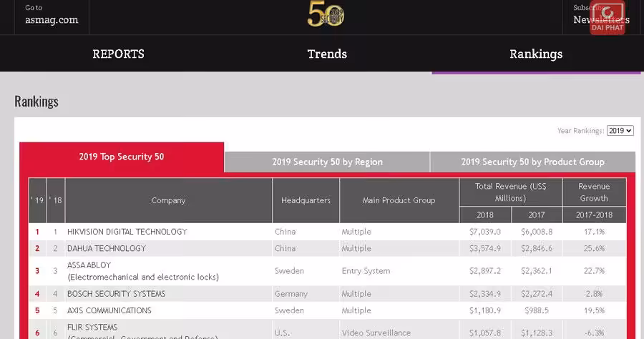Click the Revenue Growth column header
644x339 pixels.
(x=593, y=192)
